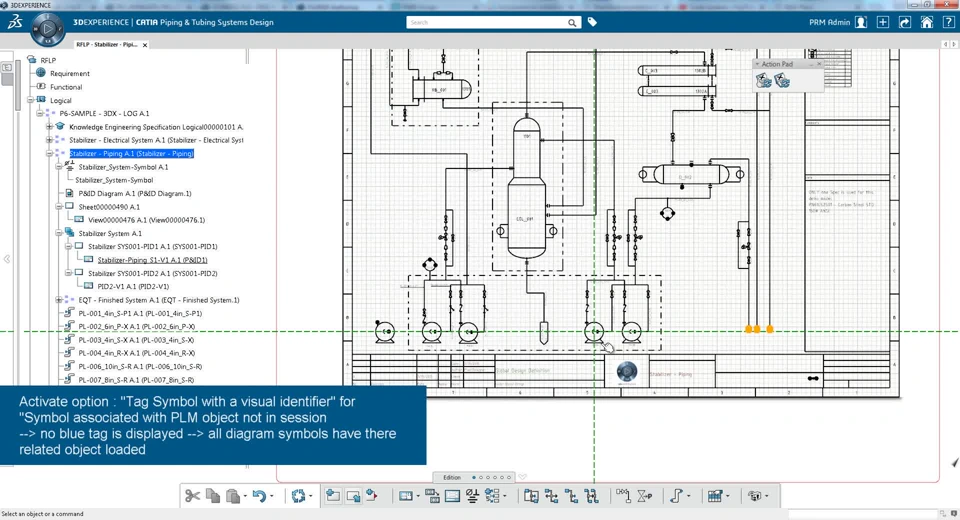Click the Share arrow icon in top bar
This screenshot has width=960, height=520.
[x=904, y=22]
